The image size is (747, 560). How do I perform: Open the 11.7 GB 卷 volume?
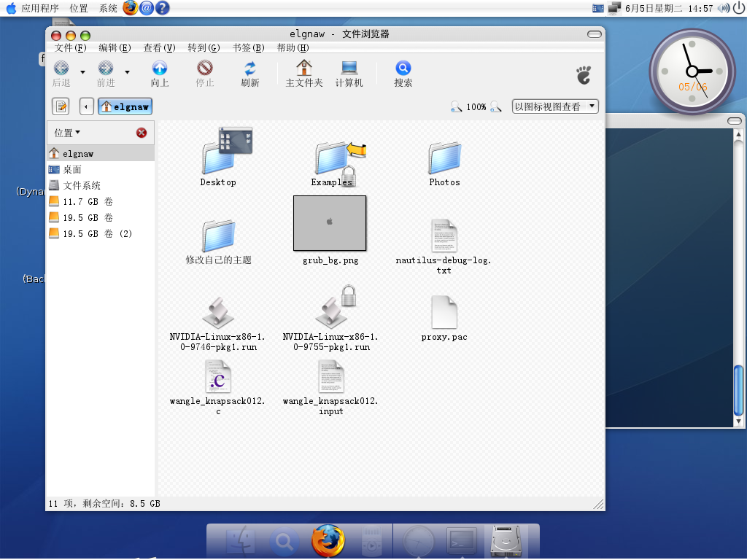pos(101,202)
